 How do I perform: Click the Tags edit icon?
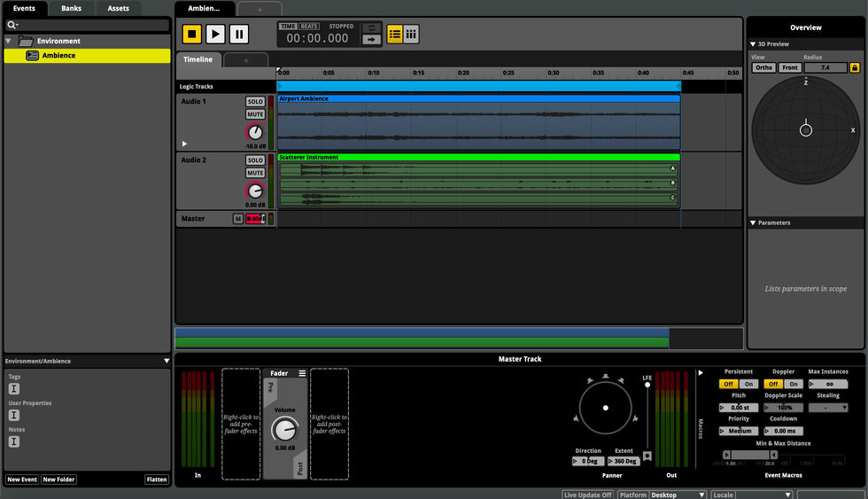pyautogui.click(x=14, y=389)
